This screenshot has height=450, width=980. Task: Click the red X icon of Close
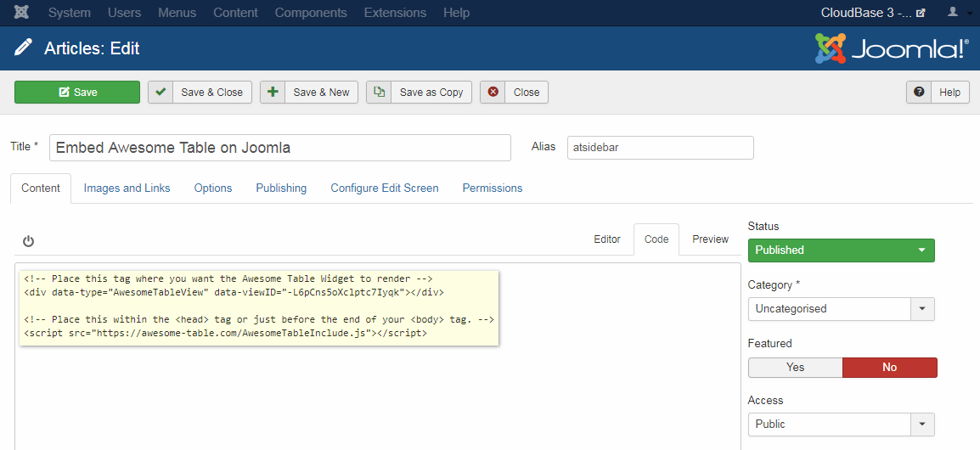tap(493, 92)
